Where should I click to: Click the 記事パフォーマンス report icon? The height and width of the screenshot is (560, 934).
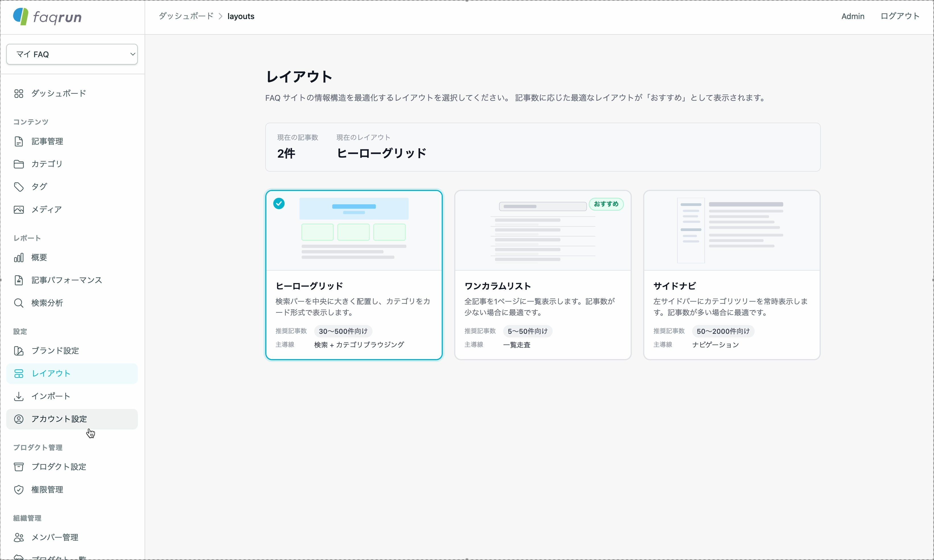[x=18, y=280]
